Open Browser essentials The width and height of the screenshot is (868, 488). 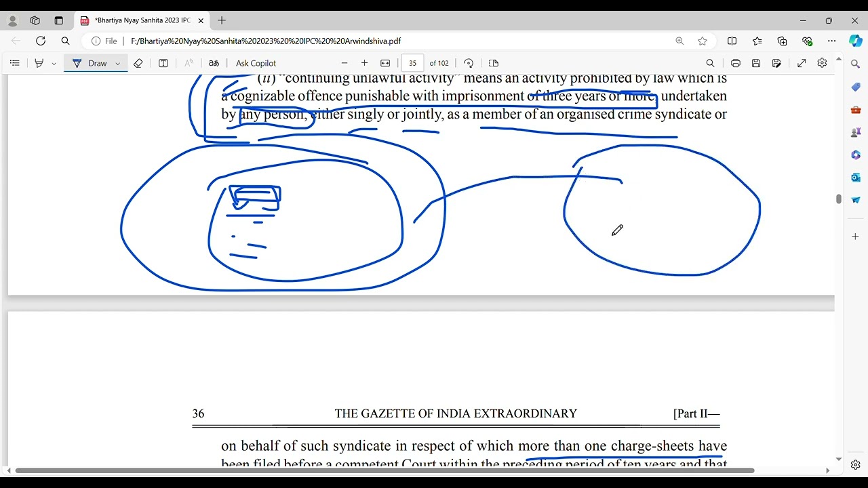click(807, 41)
